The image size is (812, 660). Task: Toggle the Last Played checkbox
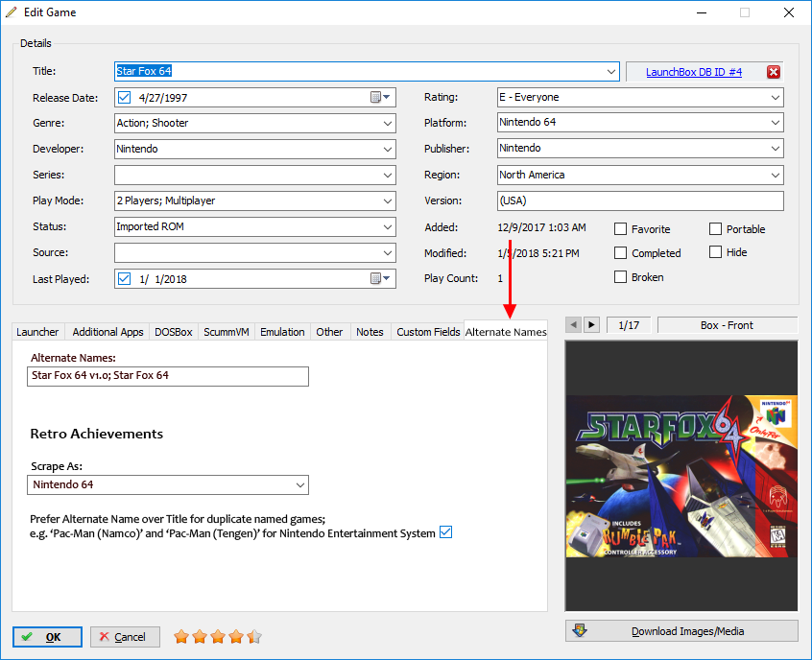click(124, 278)
